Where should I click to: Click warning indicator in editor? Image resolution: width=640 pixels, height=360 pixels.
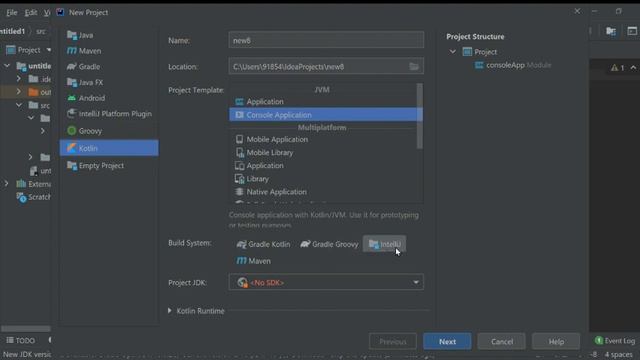pyautogui.click(x=618, y=68)
